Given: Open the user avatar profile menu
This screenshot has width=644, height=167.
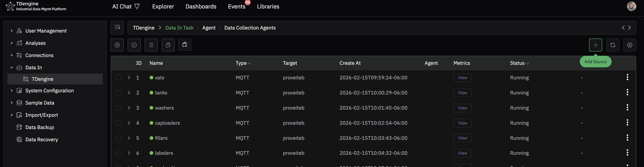Looking at the screenshot, I should (x=631, y=6).
